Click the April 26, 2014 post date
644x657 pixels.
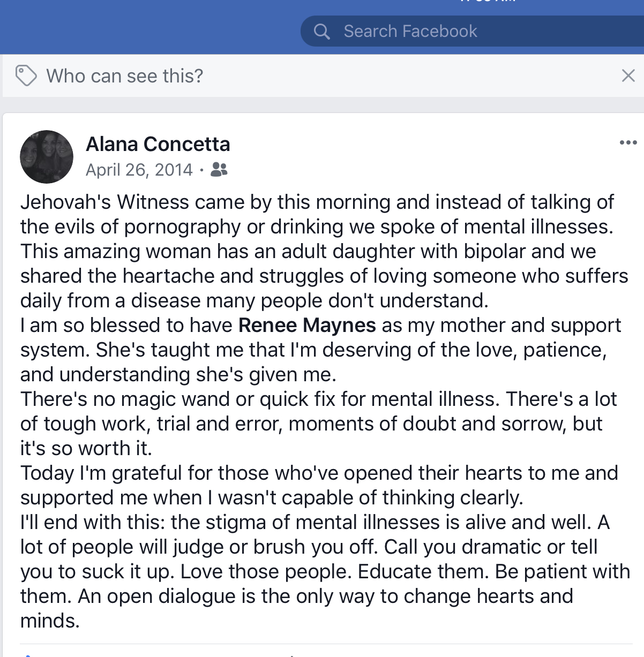[x=139, y=170]
